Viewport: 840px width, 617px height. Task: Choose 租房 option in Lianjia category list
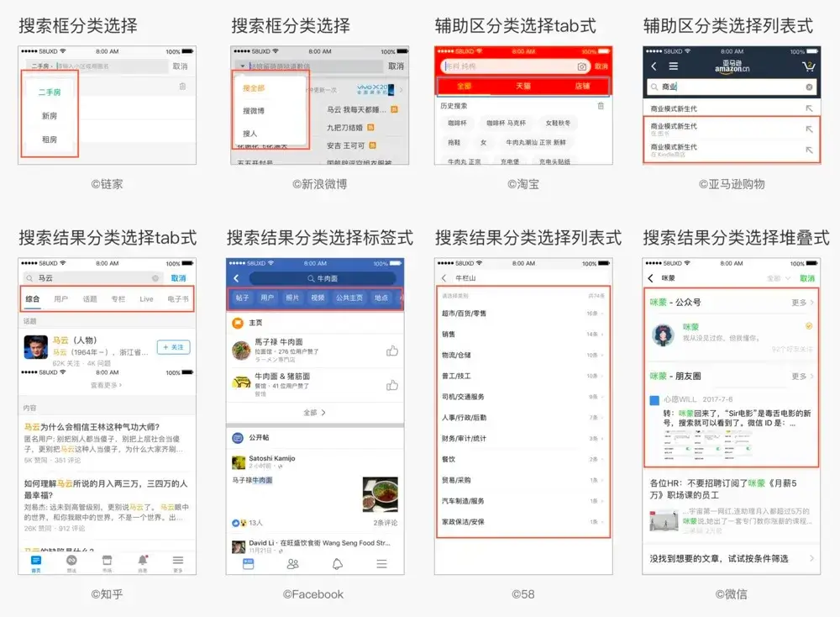(50, 140)
